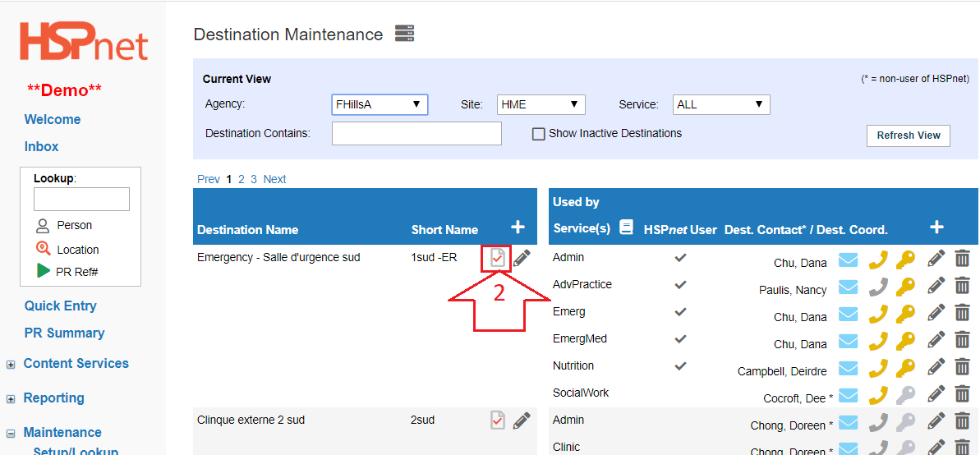Screen dimensions: 980x455
Task: Click the Destination Contains text field
Action: pyautogui.click(x=416, y=133)
